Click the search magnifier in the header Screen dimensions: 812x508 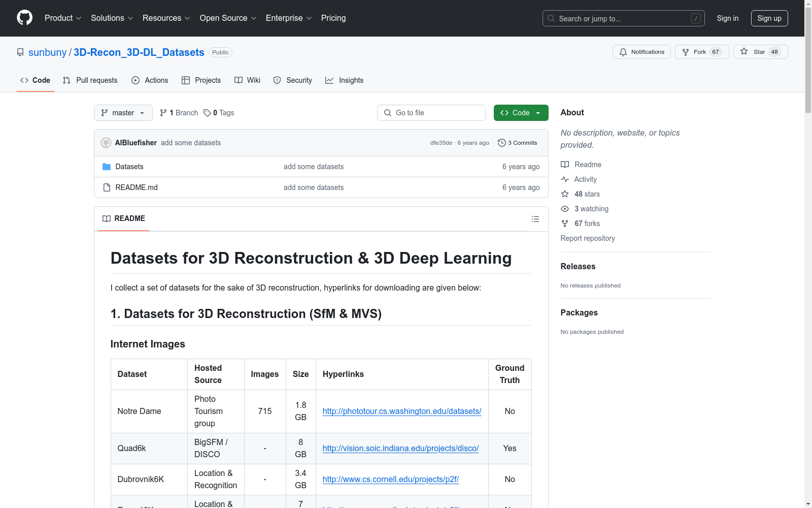[x=551, y=18]
